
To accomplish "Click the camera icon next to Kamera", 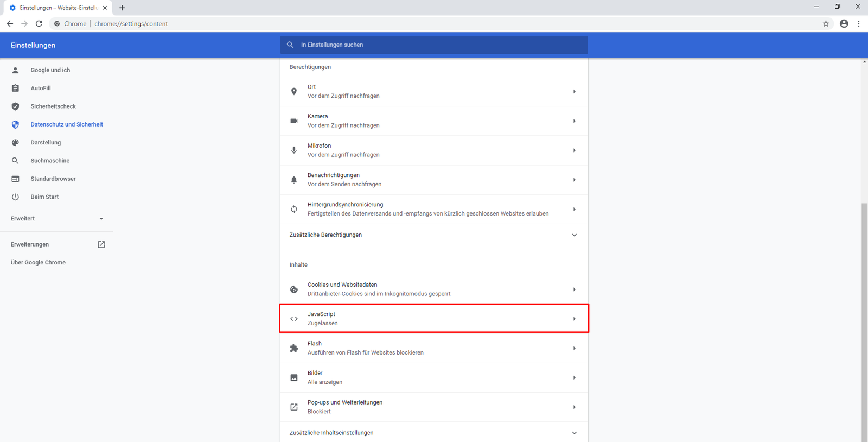I will pos(293,121).
